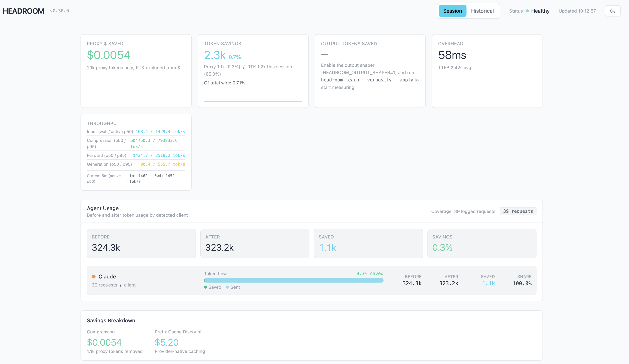
Task: Click the 58ms overhead value
Action: tap(452, 55)
